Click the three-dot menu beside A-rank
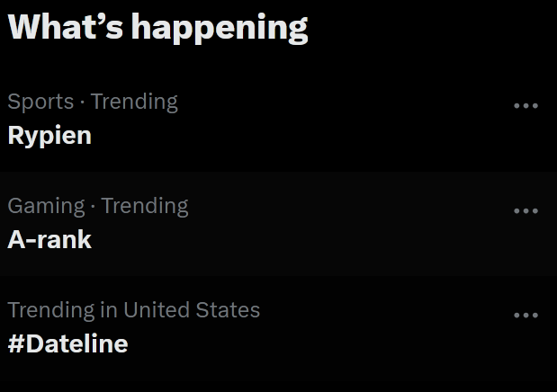The height and width of the screenshot is (392, 557). tap(526, 211)
